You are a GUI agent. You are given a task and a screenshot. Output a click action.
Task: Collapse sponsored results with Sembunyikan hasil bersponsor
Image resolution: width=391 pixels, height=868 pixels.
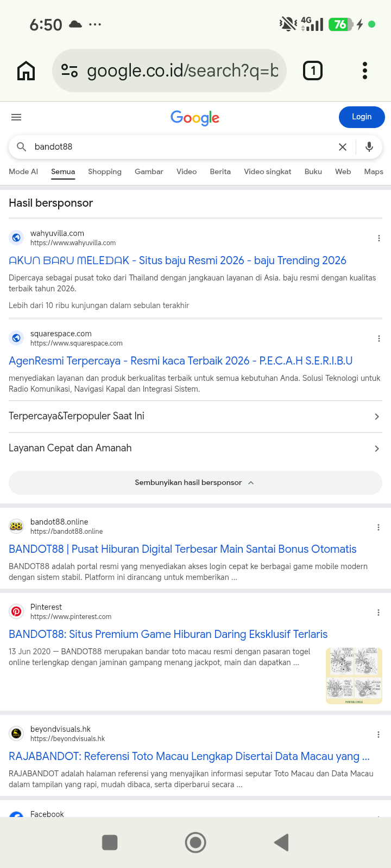pyautogui.click(x=195, y=483)
